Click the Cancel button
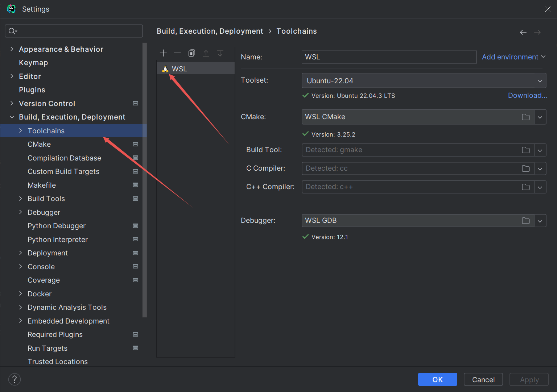The width and height of the screenshot is (557, 392). (483, 379)
